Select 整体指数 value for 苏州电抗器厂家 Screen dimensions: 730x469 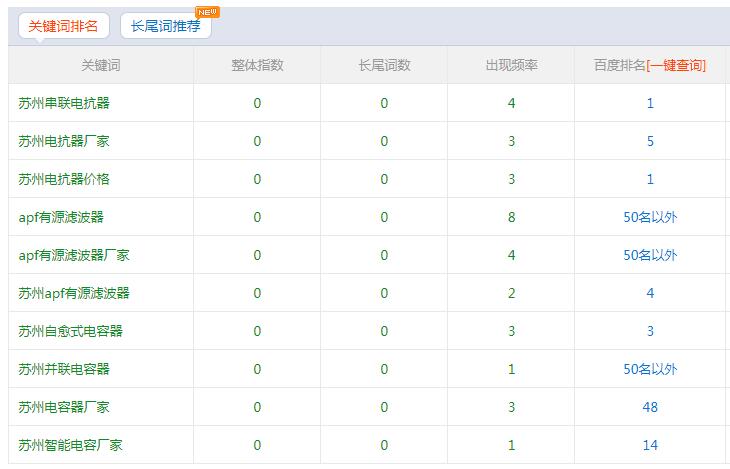pyautogui.click(x=257, y=141)
